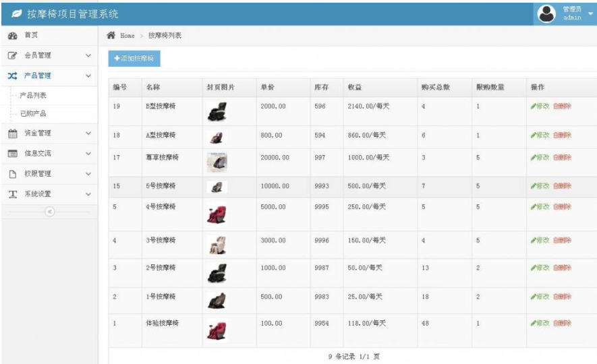
Task: Open 已购产品 submenu item
Action: (x=33, y=113)
